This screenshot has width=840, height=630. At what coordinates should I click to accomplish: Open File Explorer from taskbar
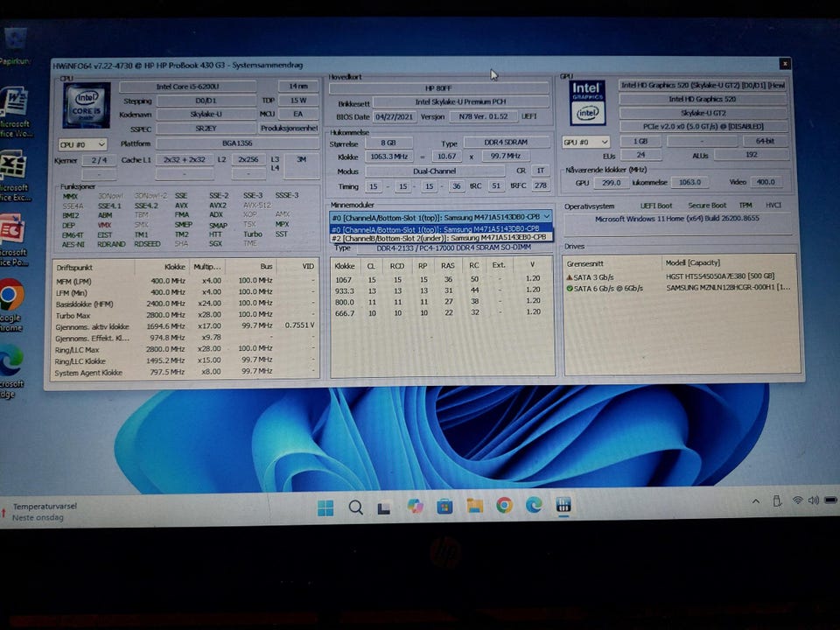pos(474,505)
